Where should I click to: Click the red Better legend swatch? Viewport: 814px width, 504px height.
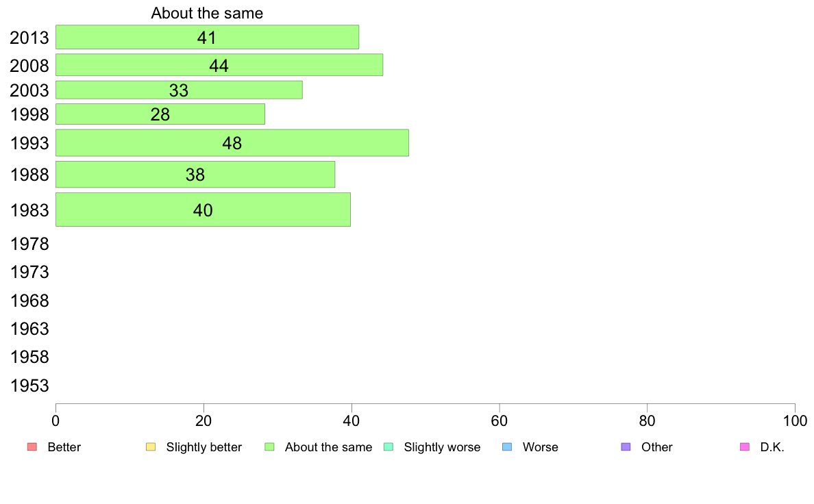(32, 447)
